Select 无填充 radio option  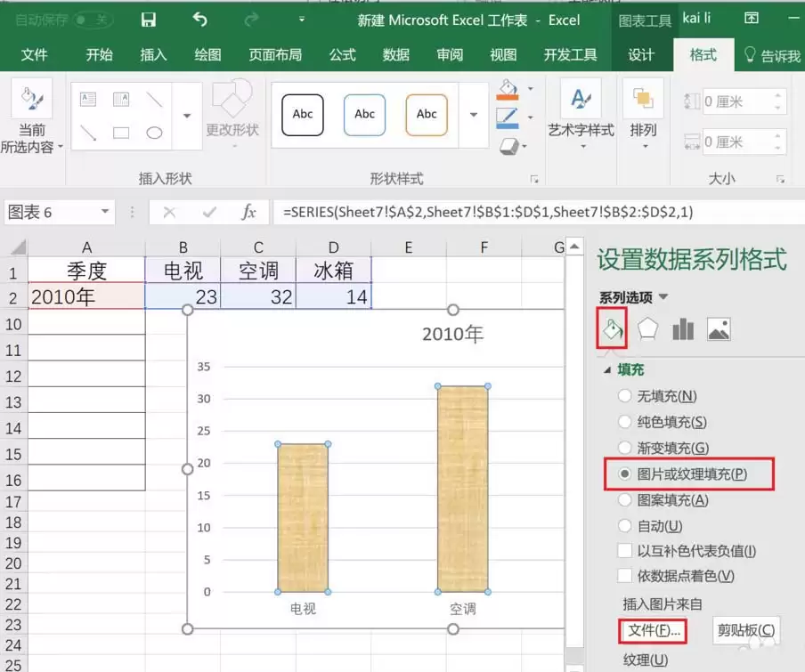pyautogui.click(x=625, y=395)
